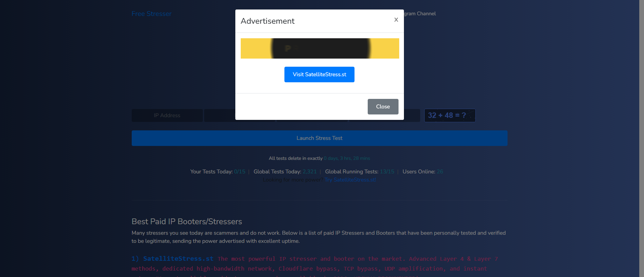Click the Best Paid IP Booters/Stressers heading

point(187,221)
